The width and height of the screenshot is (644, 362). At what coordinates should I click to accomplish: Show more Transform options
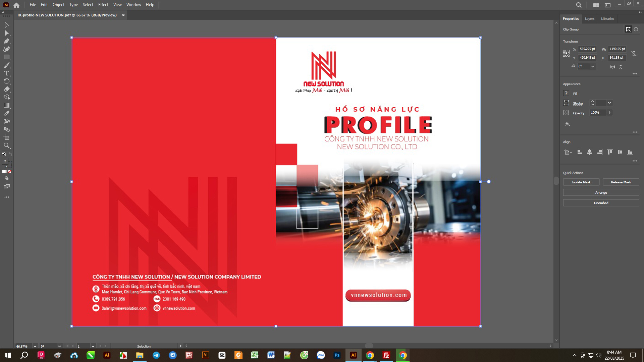coord(635,74)
